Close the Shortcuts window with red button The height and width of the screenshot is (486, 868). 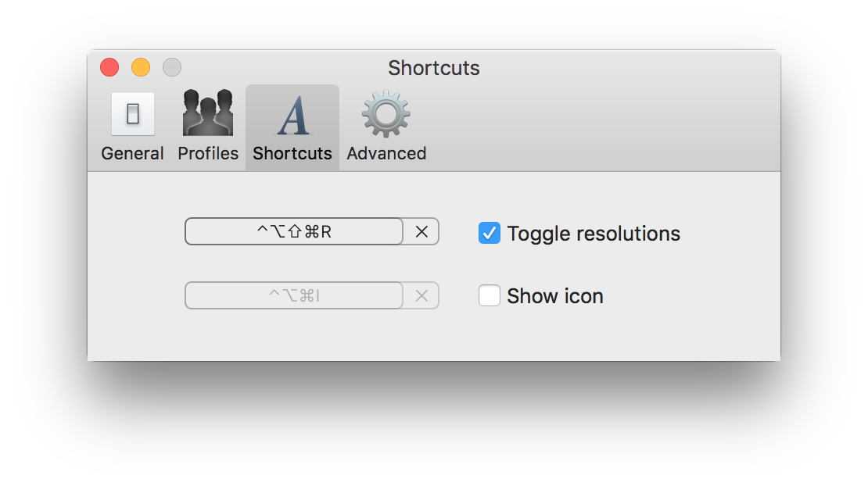109,67
